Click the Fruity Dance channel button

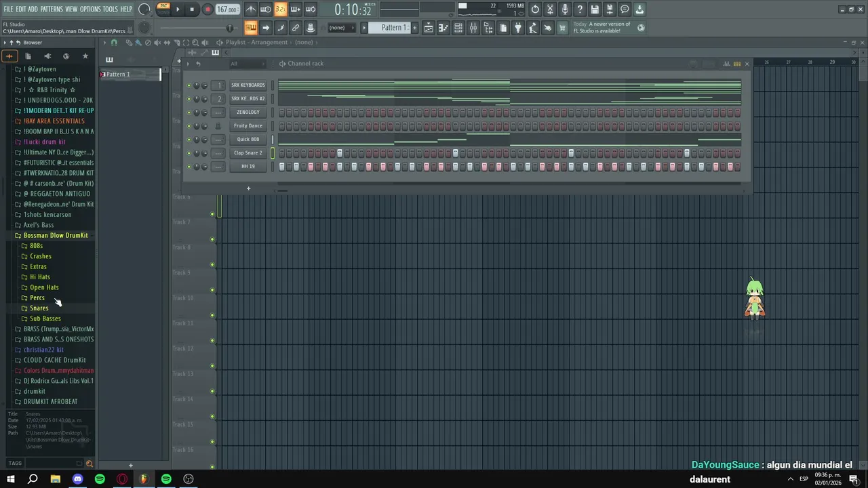[x=248, y=126]
